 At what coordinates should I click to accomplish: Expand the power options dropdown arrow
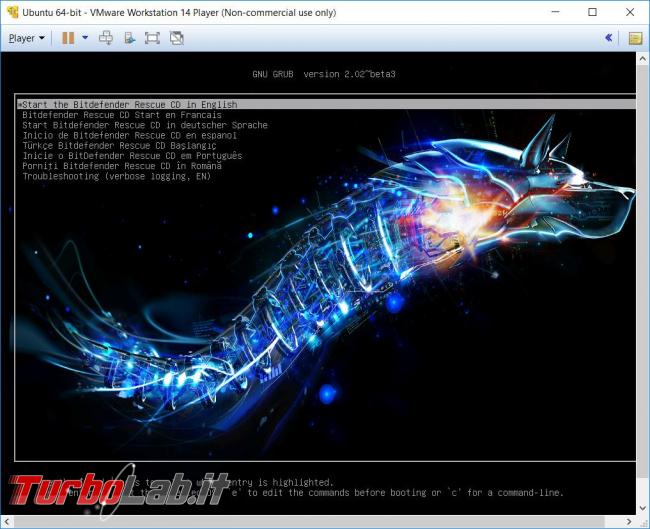pos(85,38)
